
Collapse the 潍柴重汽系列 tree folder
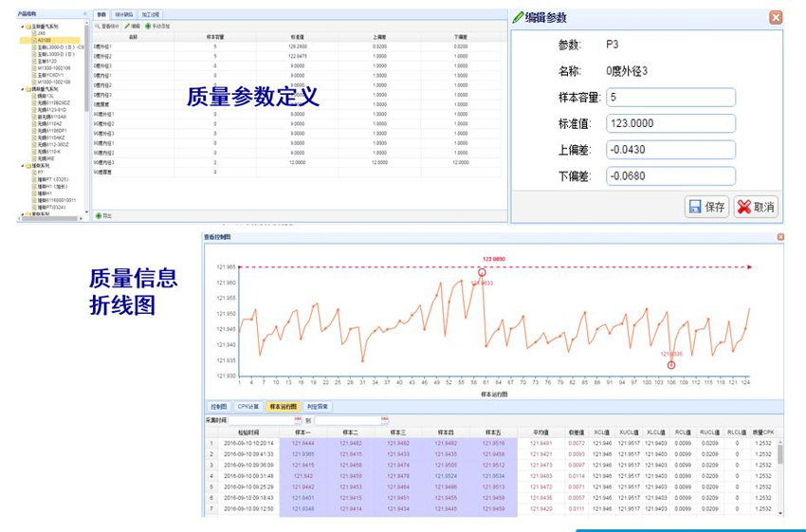click(21, 88)
